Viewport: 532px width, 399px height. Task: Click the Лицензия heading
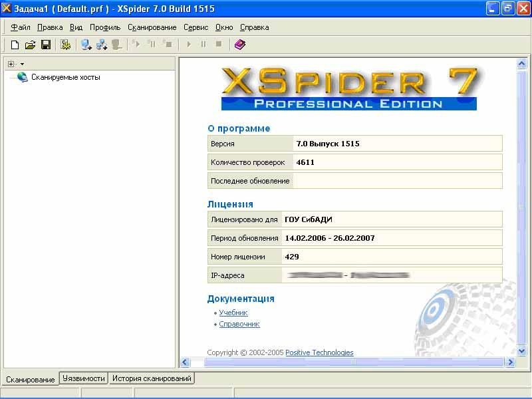click(230, 204)
